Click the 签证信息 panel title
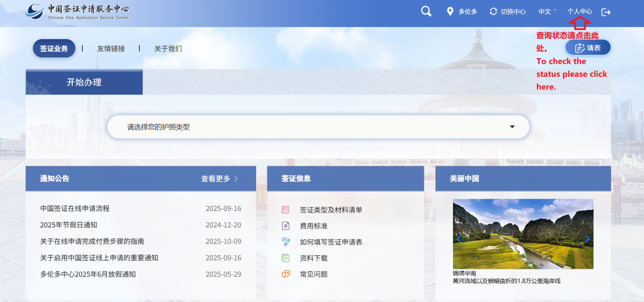Viewport: 644px width, 302px height. 296,178
